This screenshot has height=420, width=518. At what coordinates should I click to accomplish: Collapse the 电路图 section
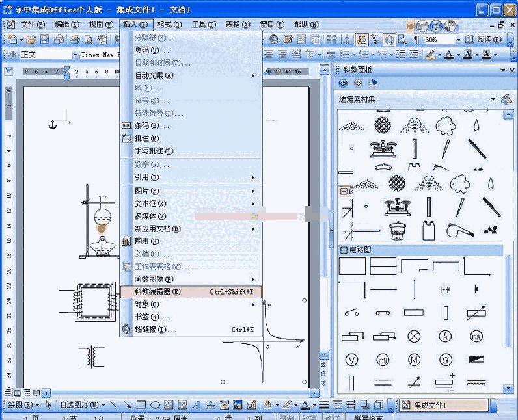click(344, 250)
